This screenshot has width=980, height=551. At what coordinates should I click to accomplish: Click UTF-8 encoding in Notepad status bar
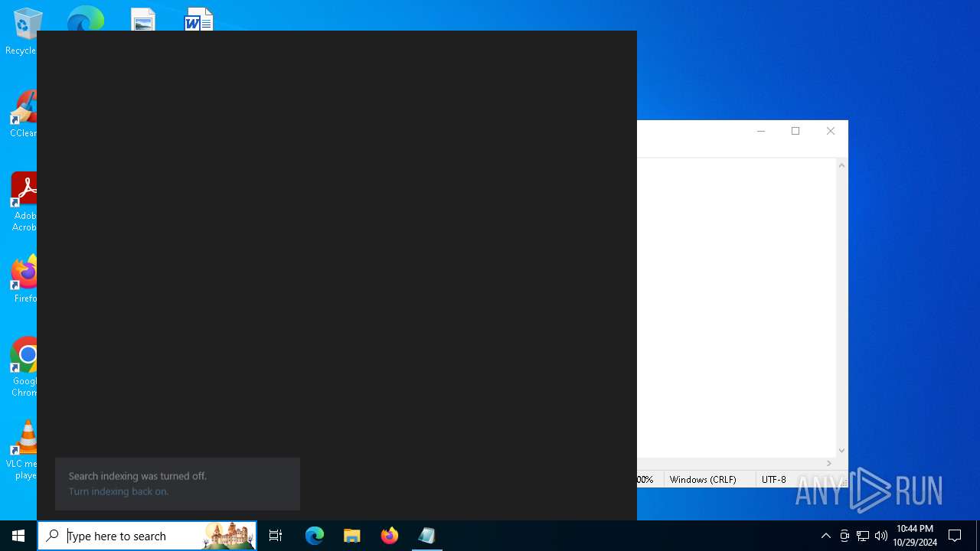[774, 479]
